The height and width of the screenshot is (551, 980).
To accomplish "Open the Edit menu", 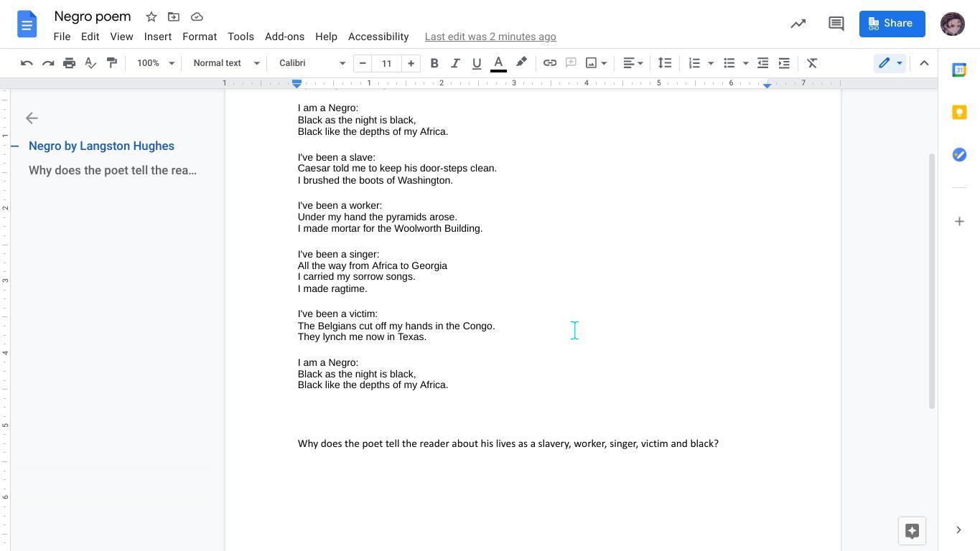I will pyautogui.click(x=90, y=37).
